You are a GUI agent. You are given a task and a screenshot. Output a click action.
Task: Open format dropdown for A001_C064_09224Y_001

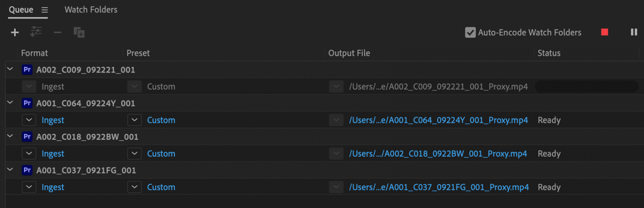click(x=29, y=120)
